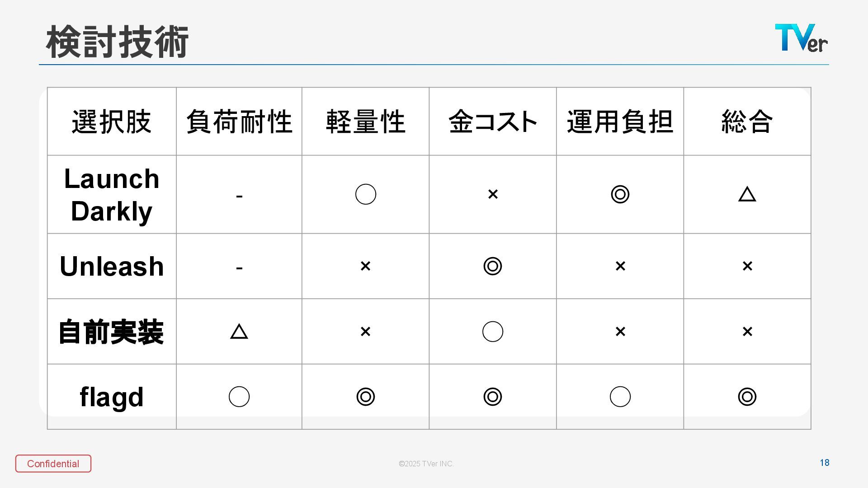
Task: Click the 選択肢 column header
Action: pyautogui.click(x=112, y=122)
